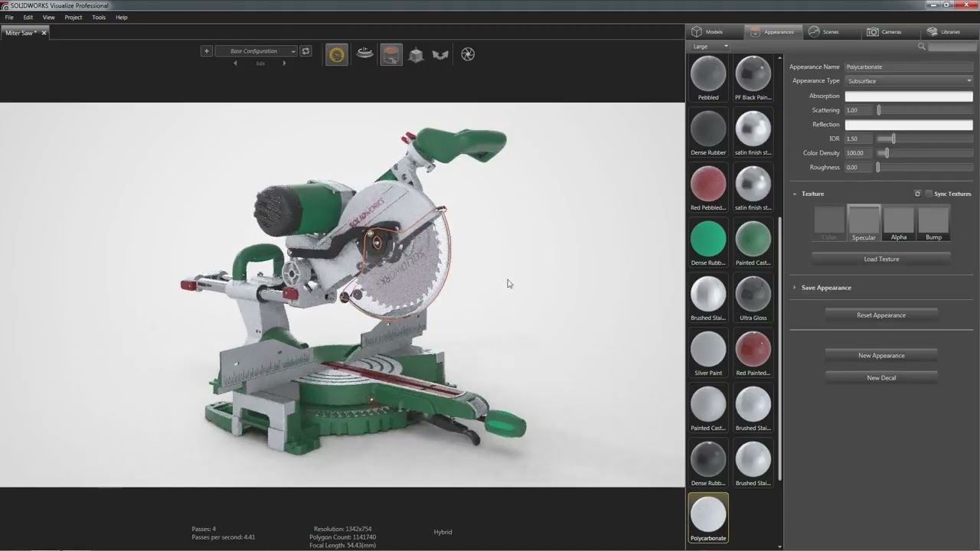Go to next configuration arrow
The image size is (980, 551).
(285, 64)
